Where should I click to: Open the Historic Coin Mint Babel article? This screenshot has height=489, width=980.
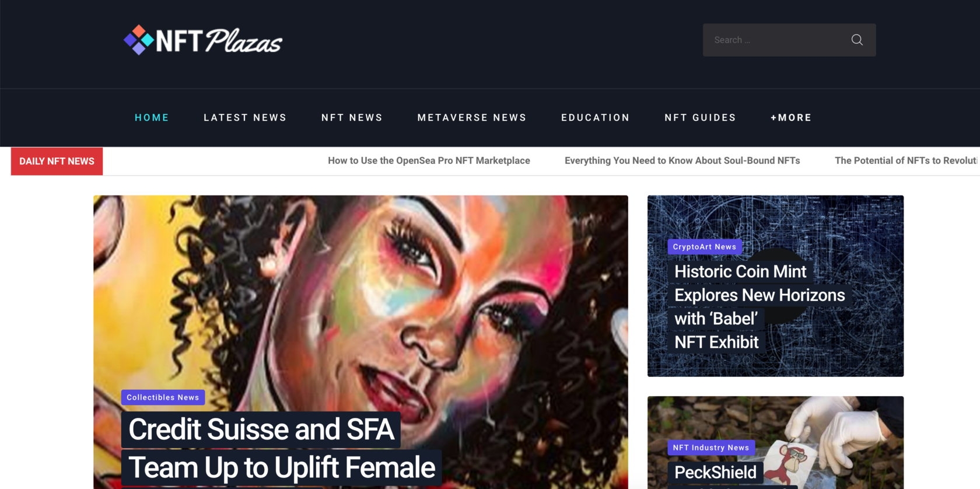click(759, 307)
